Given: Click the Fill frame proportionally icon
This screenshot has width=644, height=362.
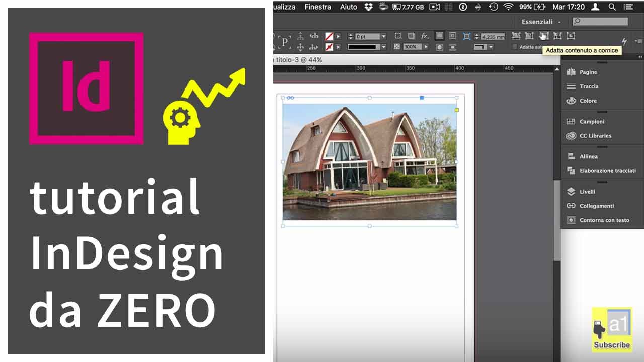Looking at the screenshot, I should 516,36.
